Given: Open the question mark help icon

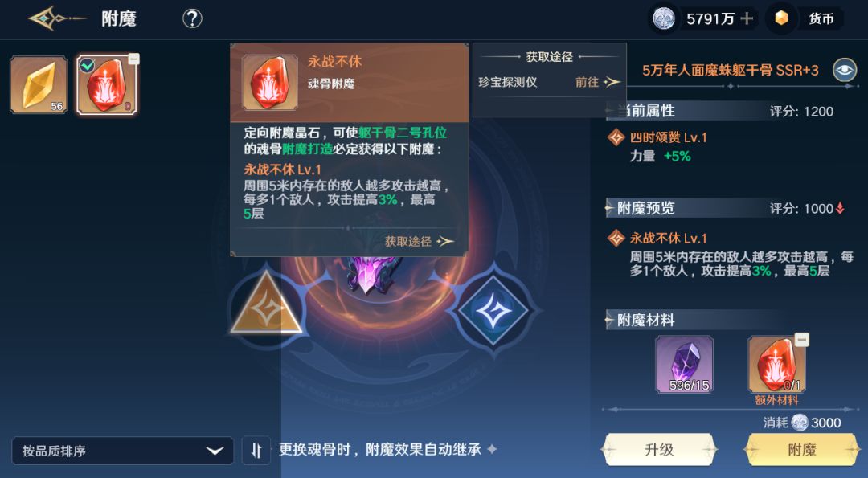Looking at the screenshot, I should 192,18.
